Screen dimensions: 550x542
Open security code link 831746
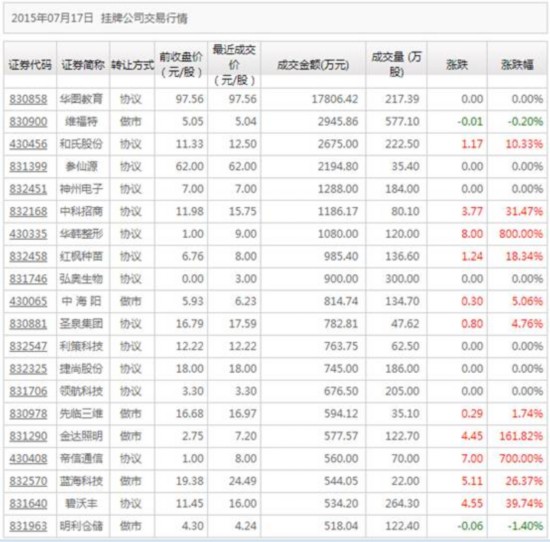click(x=28, y=279)
